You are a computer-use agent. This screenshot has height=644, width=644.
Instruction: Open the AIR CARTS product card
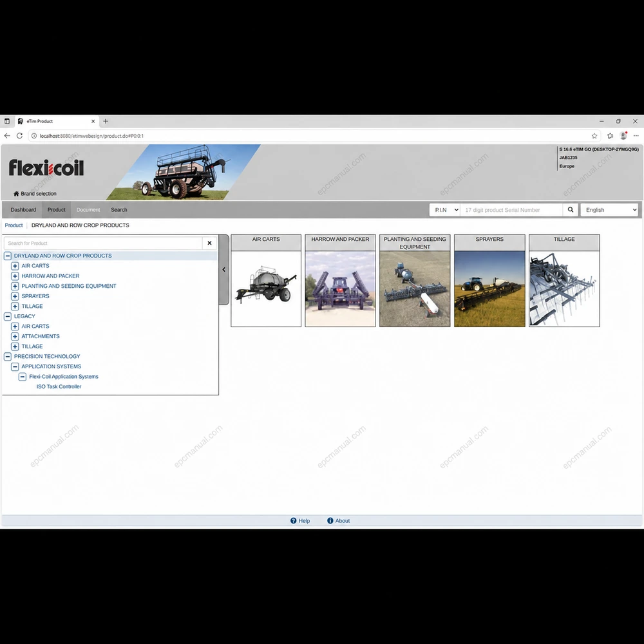pyautogui.click(x=266, y=281)
